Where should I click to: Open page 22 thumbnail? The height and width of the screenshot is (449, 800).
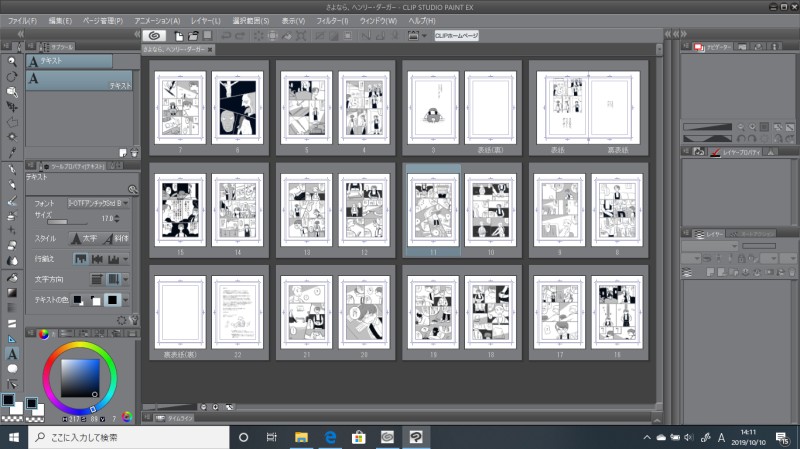(237, 312)
